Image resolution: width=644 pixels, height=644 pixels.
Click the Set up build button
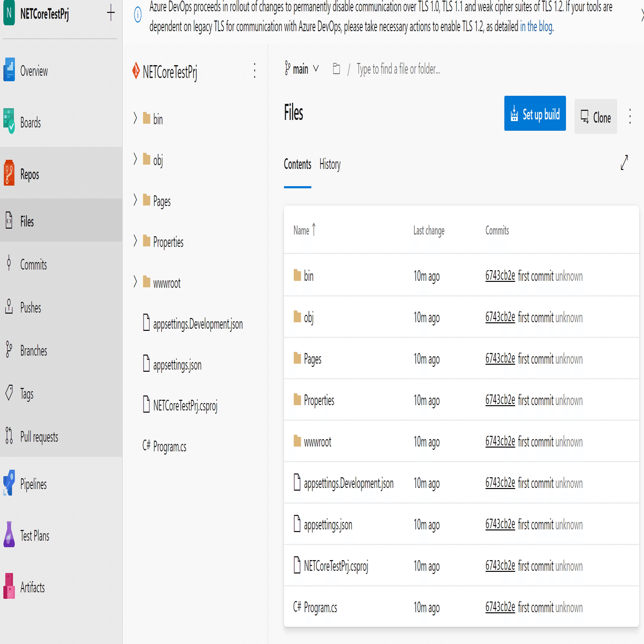click(535, 114)
